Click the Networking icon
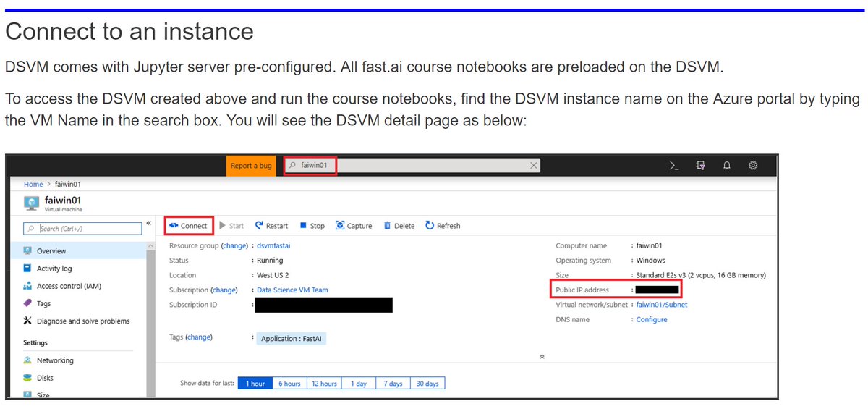The image size is (868, 409). 27,360
